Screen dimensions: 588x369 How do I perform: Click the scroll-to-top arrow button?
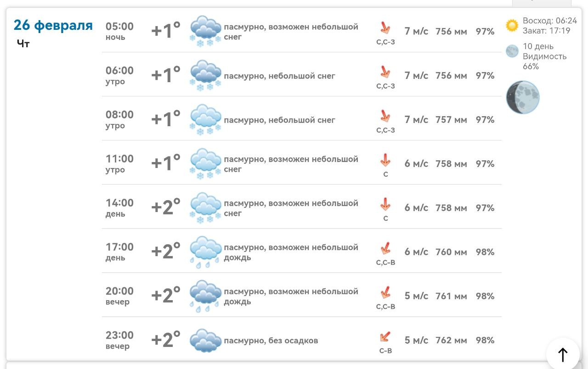coord(563,354)
